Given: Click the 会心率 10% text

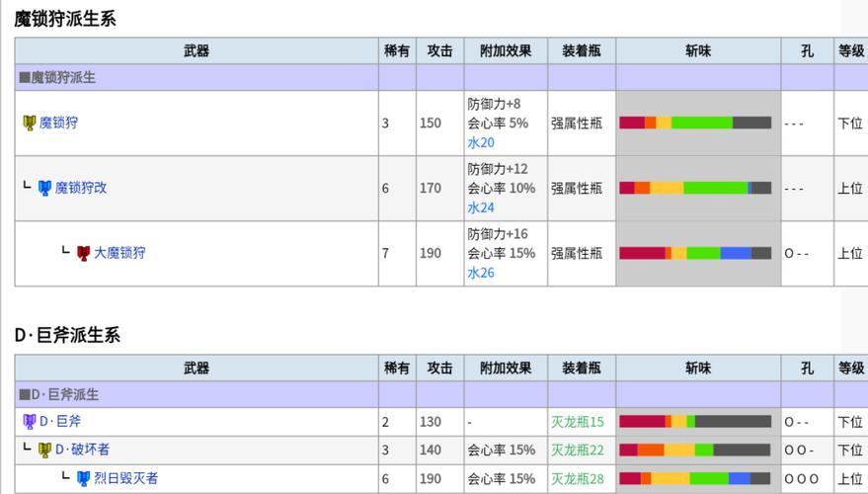Looking at the screenshot, I should click(501, 189).
